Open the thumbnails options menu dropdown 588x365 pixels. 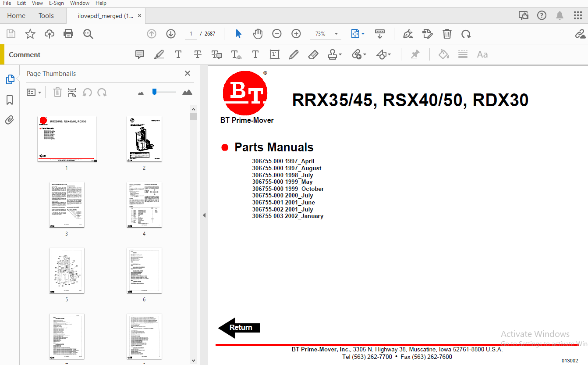pos(34,93)
